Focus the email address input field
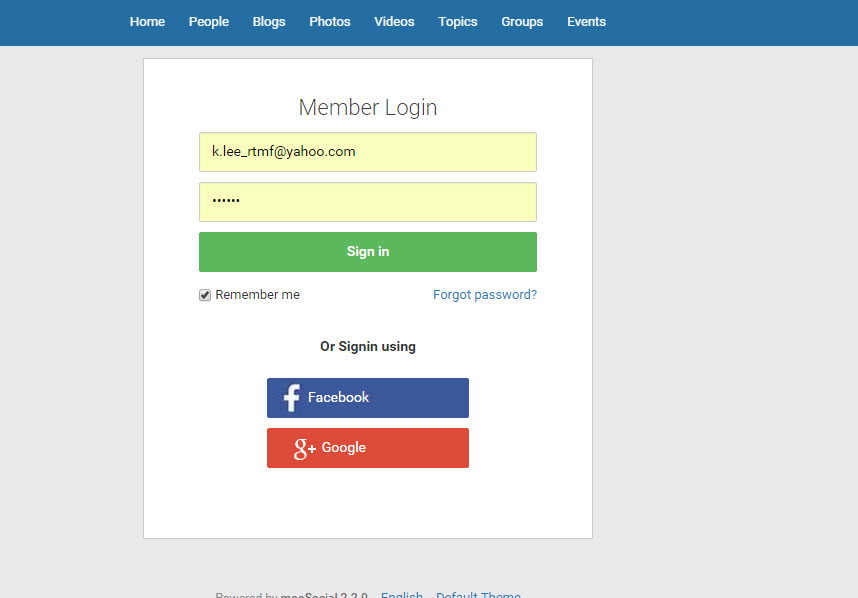 pos(368,152)
